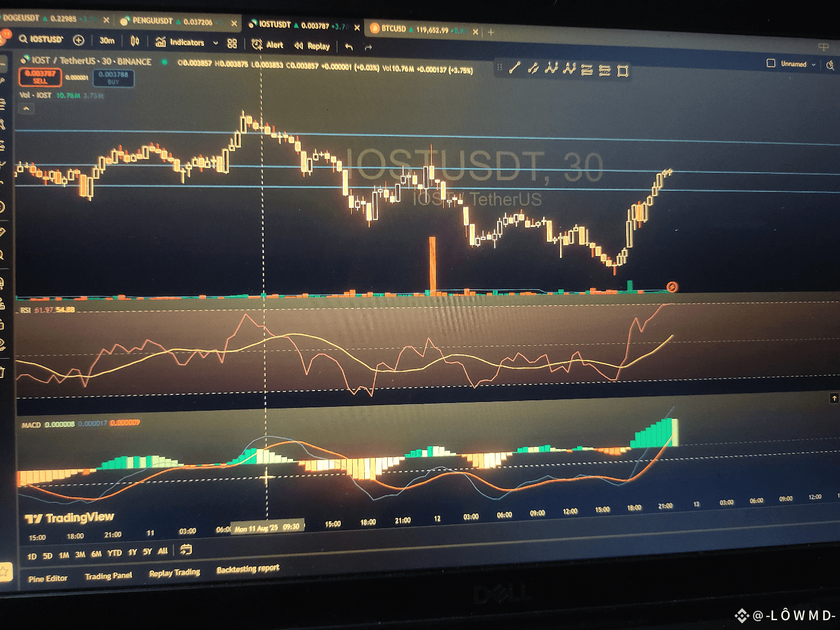The width and height of the screenshot is (840, 630).
Task: Create a new Alert
Action: pos(267,45)
